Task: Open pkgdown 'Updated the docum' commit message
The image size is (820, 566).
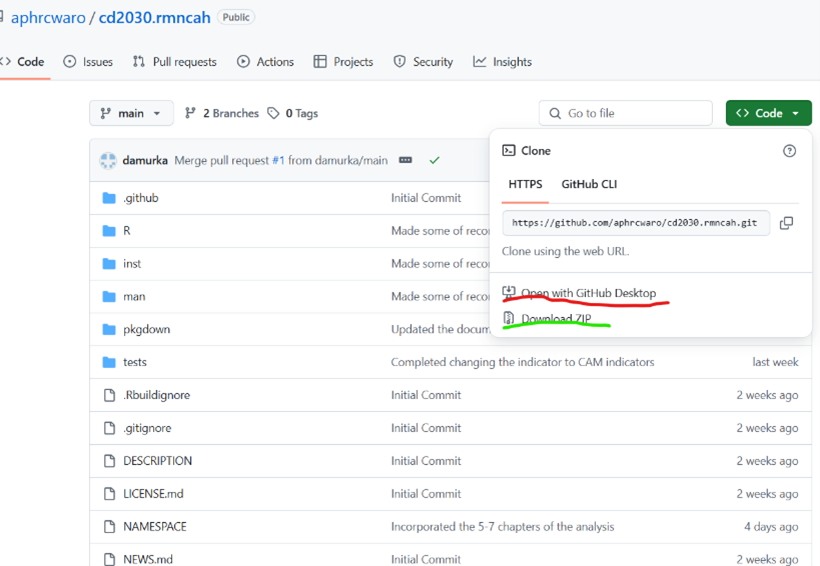Action: click(440, 330)
